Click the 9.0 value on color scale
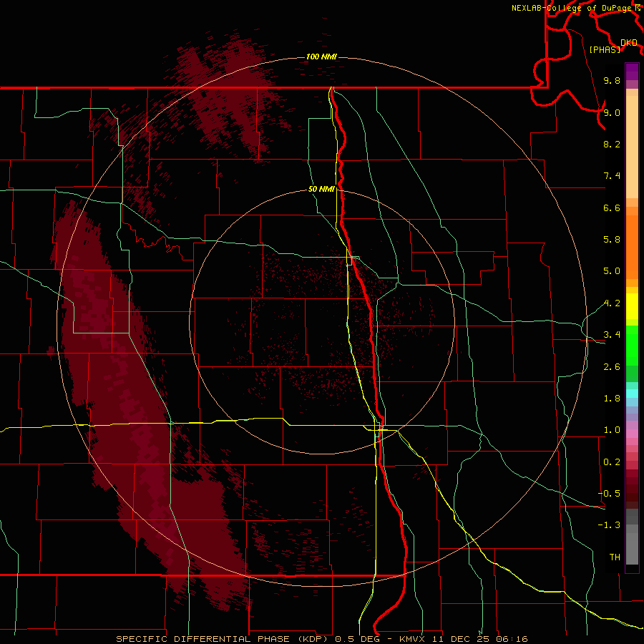644x644 pixels. coord(612,112)
